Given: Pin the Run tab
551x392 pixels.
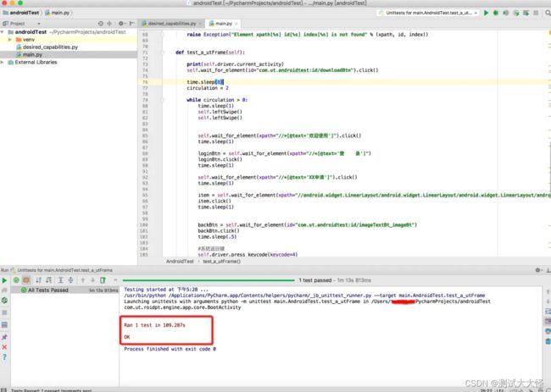Looking at the screenshot, I should 4,337.
